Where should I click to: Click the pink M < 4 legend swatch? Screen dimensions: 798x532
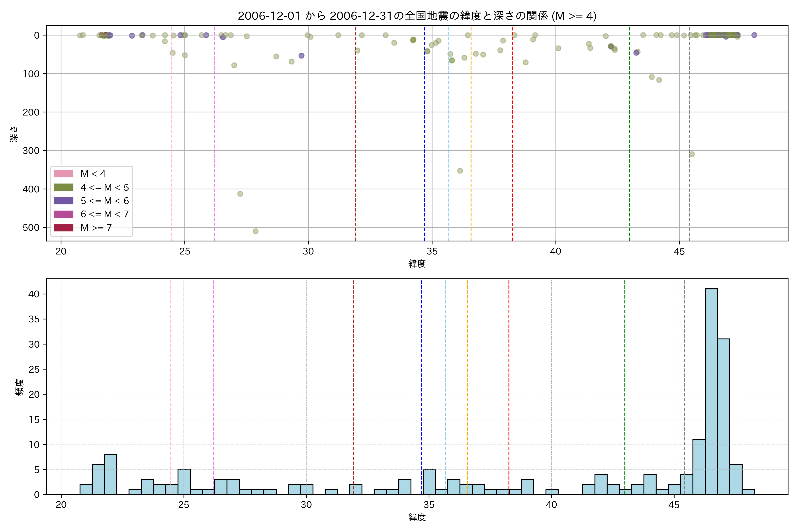click(x=63, y=174)
